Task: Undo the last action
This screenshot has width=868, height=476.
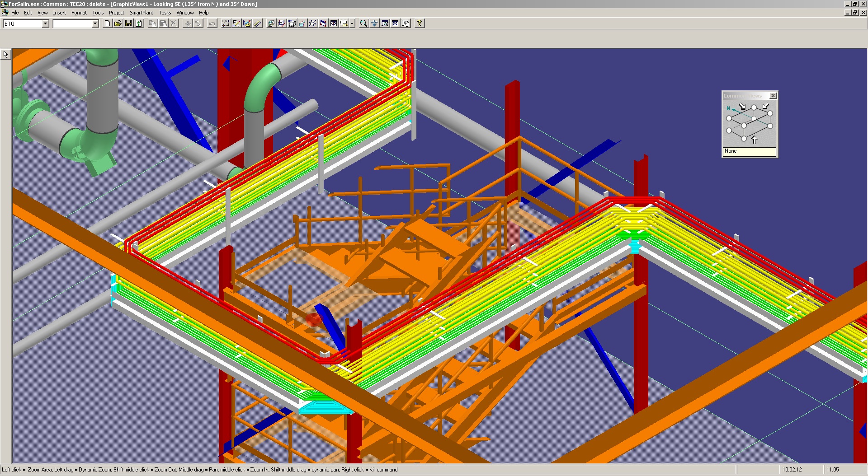Action: [x=212, y=23]
